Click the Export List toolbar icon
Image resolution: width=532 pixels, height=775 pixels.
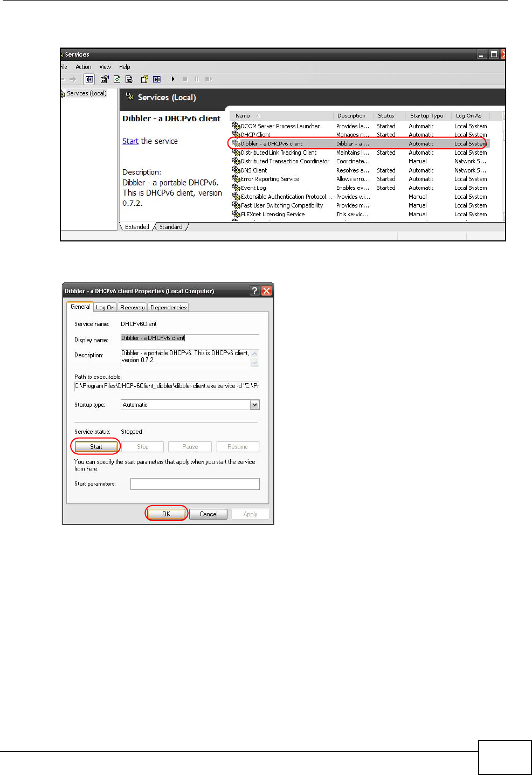[x=129, y=79]
